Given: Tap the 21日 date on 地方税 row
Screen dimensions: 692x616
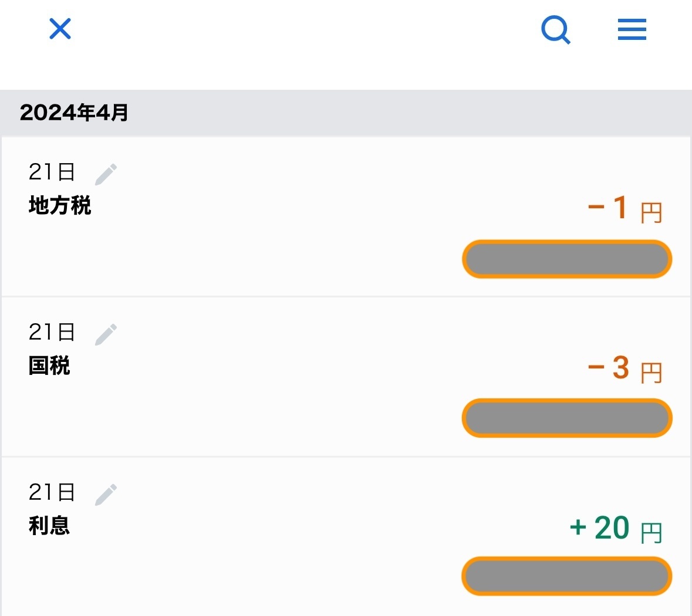Looking at the screenshot, I should [52, 172].
